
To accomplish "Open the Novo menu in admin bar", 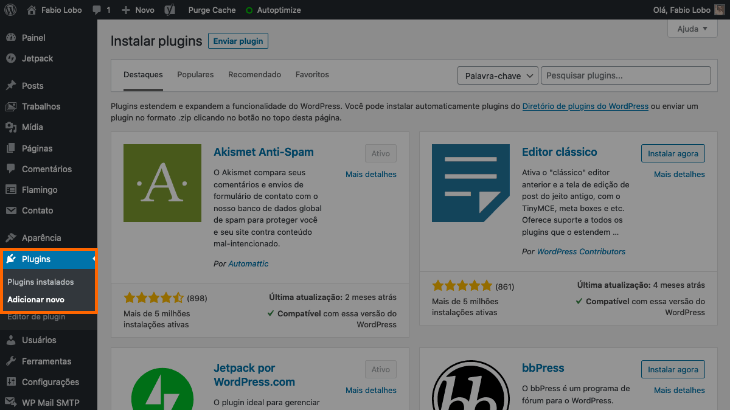I will pos(138,10).
